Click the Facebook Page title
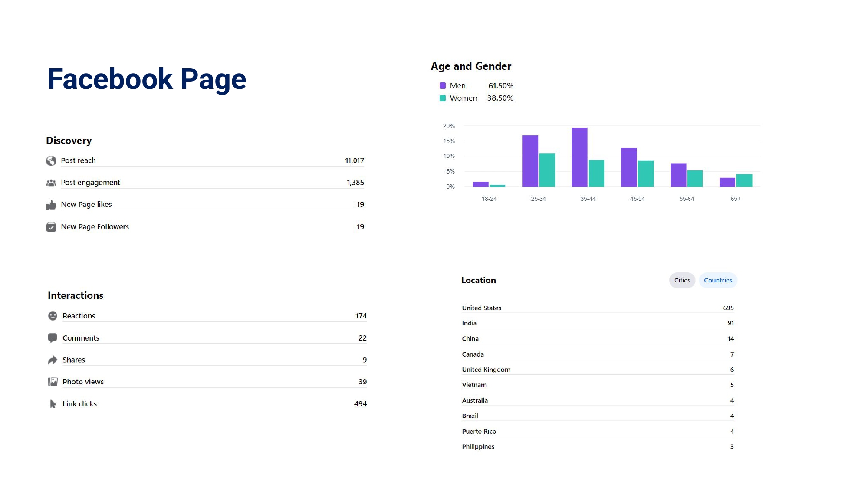The image size is (868, 488). coord(147,79)
